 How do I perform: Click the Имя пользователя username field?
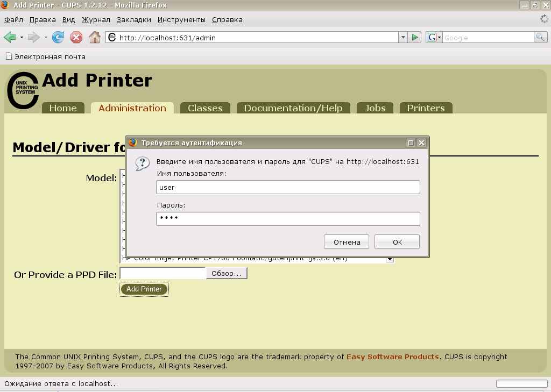(x=288, y=187)
